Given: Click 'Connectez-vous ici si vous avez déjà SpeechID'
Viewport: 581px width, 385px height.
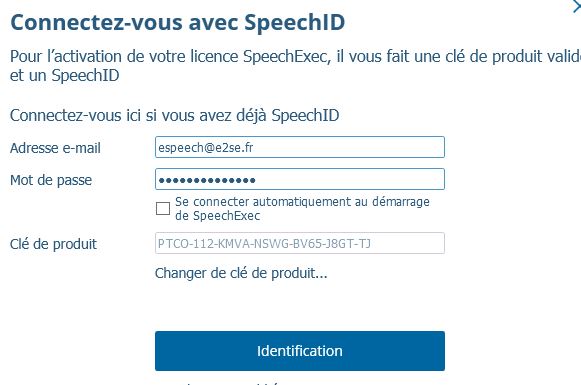Looking at the screenshot, I should tap(175, 116).
